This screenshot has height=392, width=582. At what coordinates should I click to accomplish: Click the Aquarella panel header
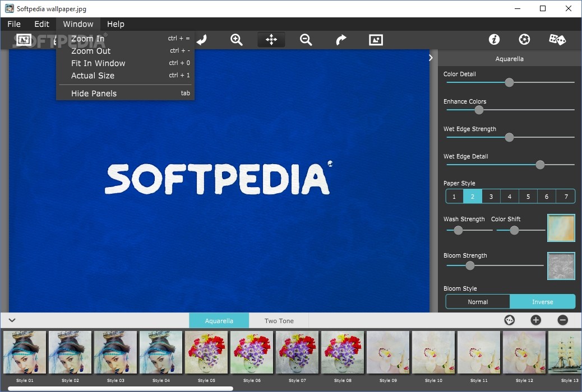(509, 59)
